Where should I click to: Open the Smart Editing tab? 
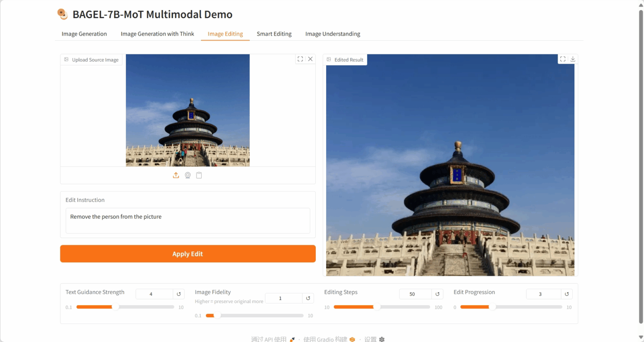tap(274, 34)
